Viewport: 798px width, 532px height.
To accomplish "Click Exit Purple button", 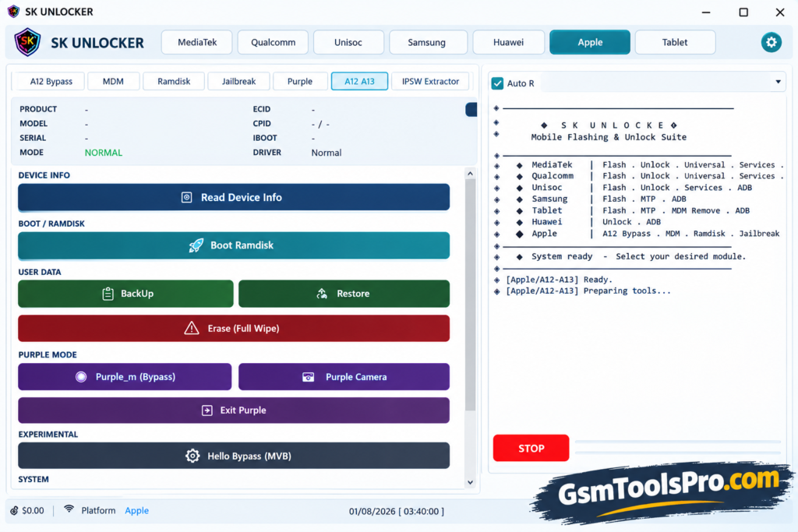I will click(x=234, y=410).
